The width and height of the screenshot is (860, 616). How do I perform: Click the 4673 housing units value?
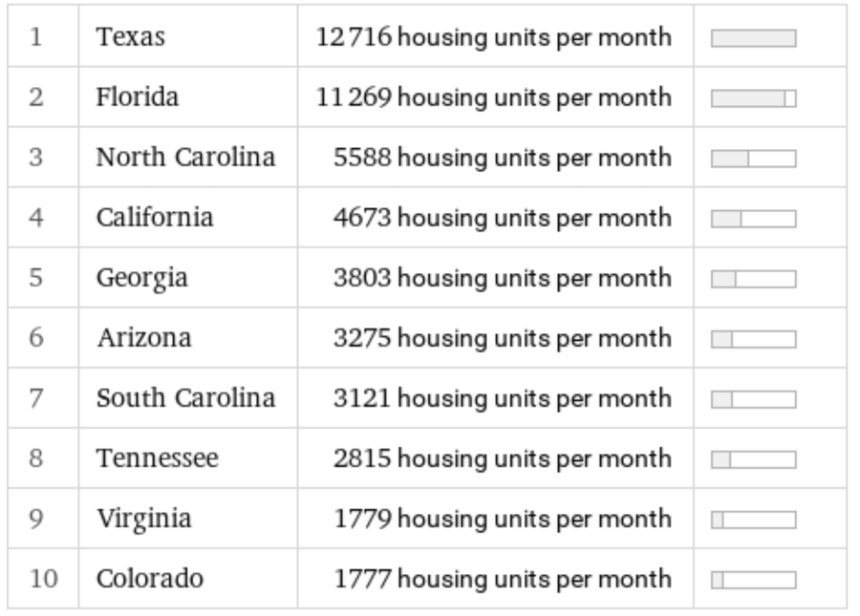tap(502, 218)
